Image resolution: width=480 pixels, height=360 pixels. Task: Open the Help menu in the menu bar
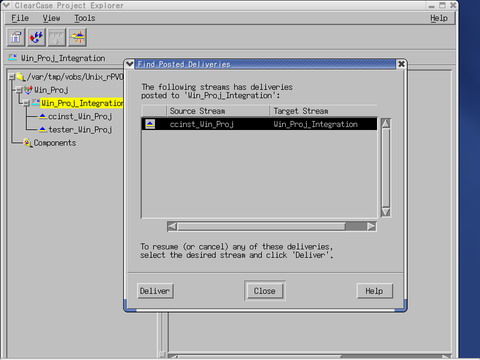pyautogui.click(x=438, y=18)
